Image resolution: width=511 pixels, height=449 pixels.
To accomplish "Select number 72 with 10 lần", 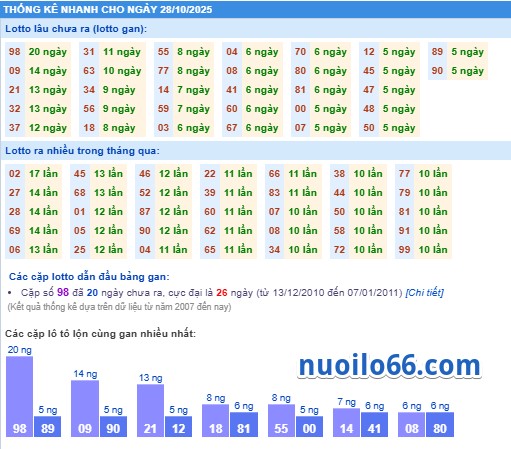I will point(339,250).
